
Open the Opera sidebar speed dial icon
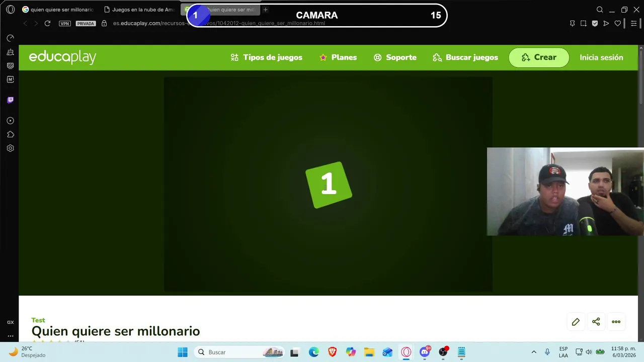click(x=10, y=38)
